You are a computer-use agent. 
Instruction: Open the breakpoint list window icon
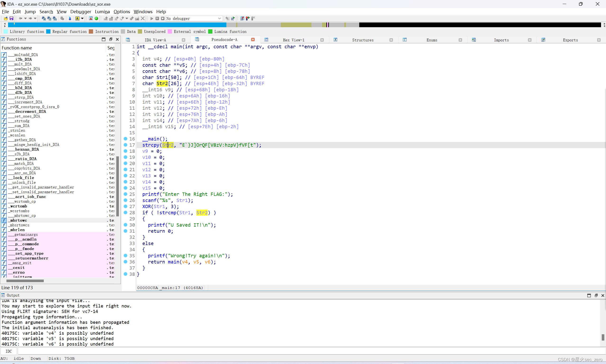(242, 18)
